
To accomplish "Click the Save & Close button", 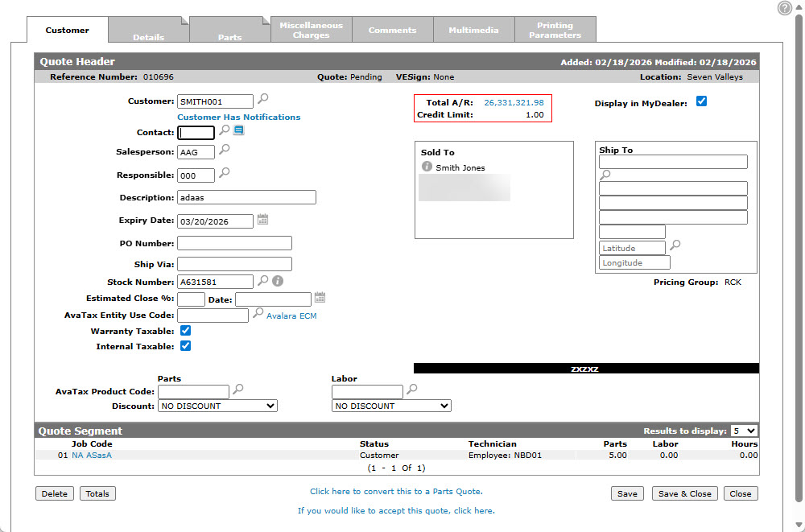I will [684, 493].
